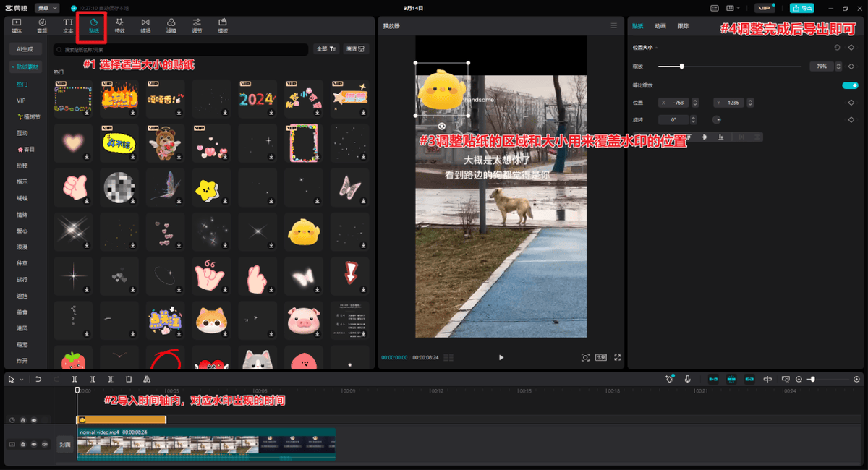Screen dimensions: 868x470
Task: Open the 转场 (Transitions) panel
Action: pos(145,26)
